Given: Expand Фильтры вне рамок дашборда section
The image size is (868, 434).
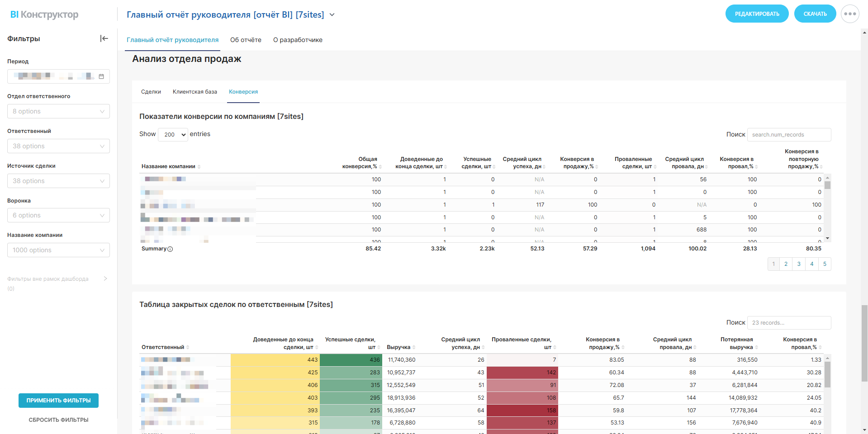Looking at the screenshot, I should click(105, 278).
